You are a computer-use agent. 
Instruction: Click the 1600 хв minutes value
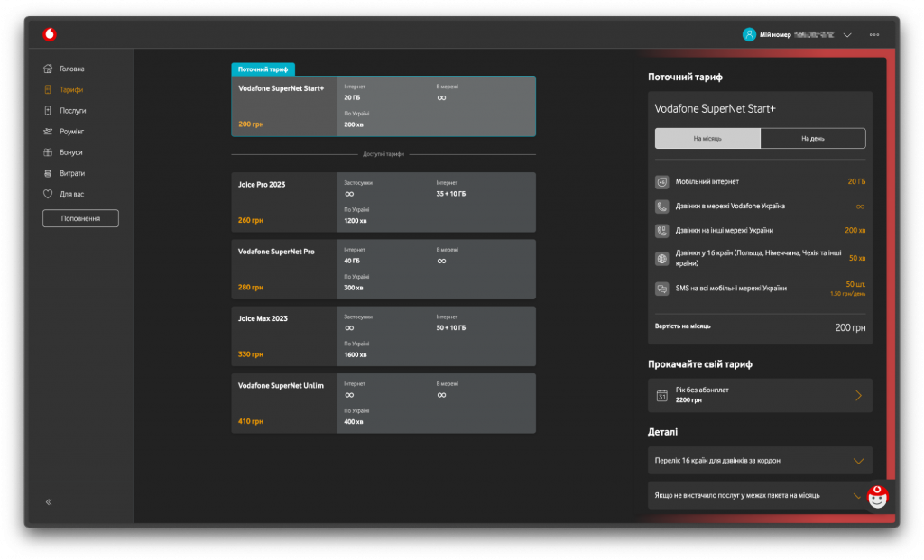point(356,355)
